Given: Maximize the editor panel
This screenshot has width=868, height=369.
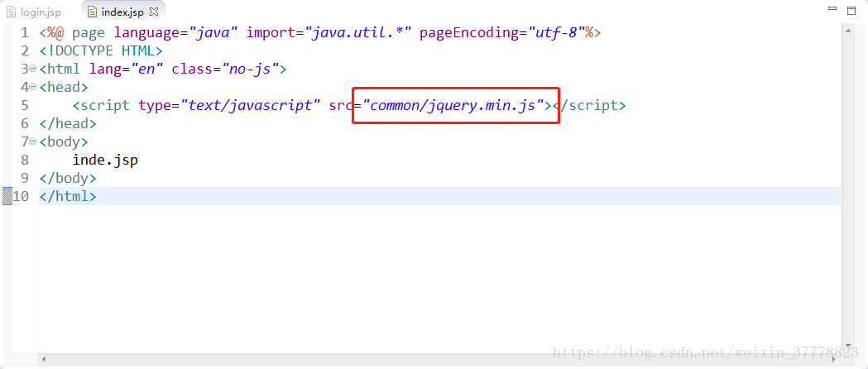Looking at the screenshot, I should point(851,10).
